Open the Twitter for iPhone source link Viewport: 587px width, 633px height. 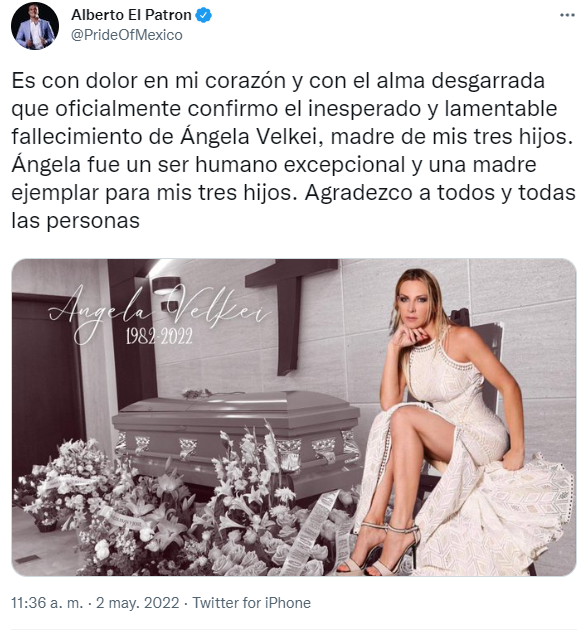click(x=252, y=603)
